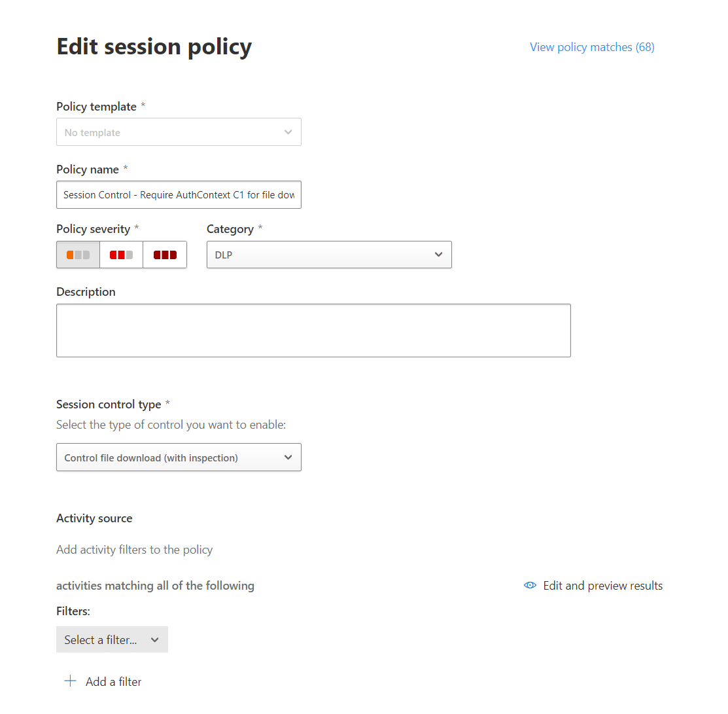Click Edit and preview results
728x714 pixels.
tap(602, 585)
